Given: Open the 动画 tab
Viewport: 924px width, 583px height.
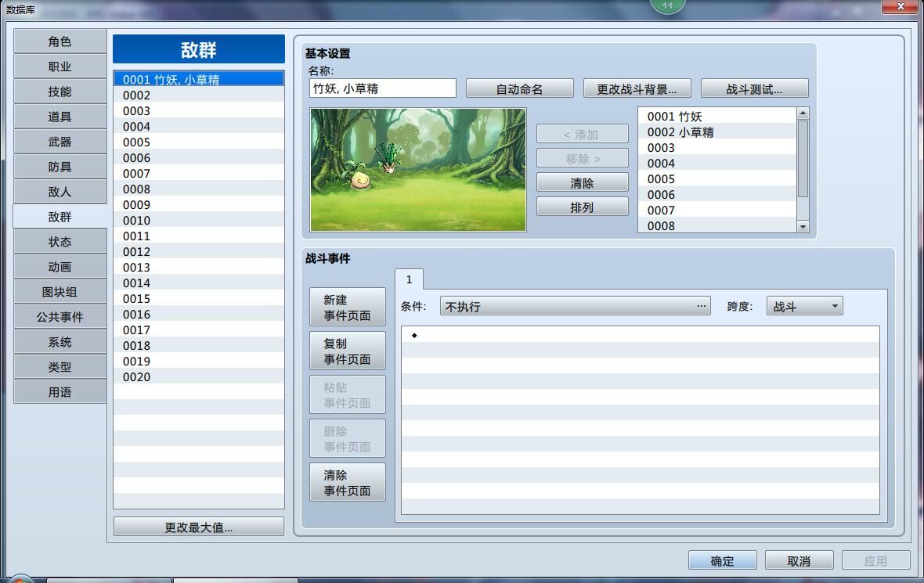Looking at the screenshot, I should [60, 267].
